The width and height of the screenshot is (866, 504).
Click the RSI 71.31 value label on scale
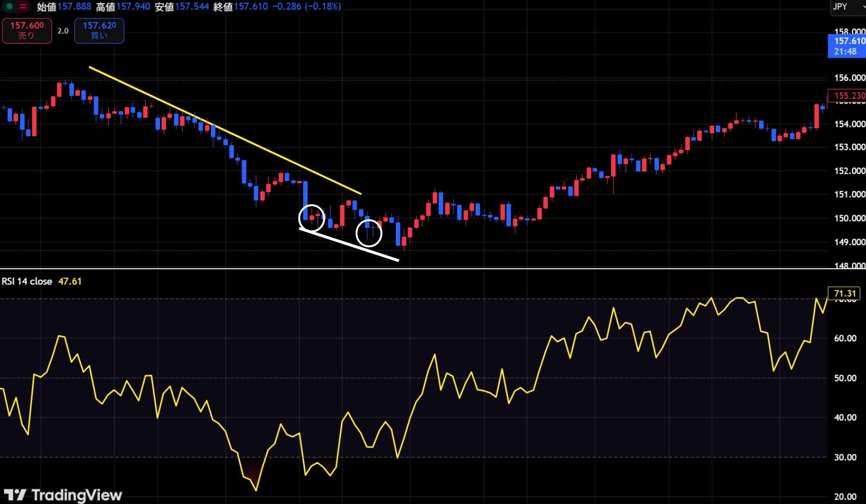tap(844, 293)
